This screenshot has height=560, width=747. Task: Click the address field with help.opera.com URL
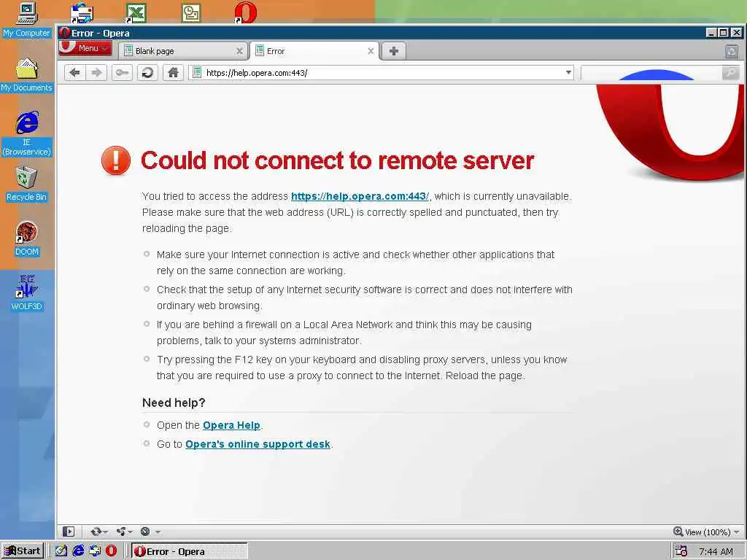click(x=381, y=73)
